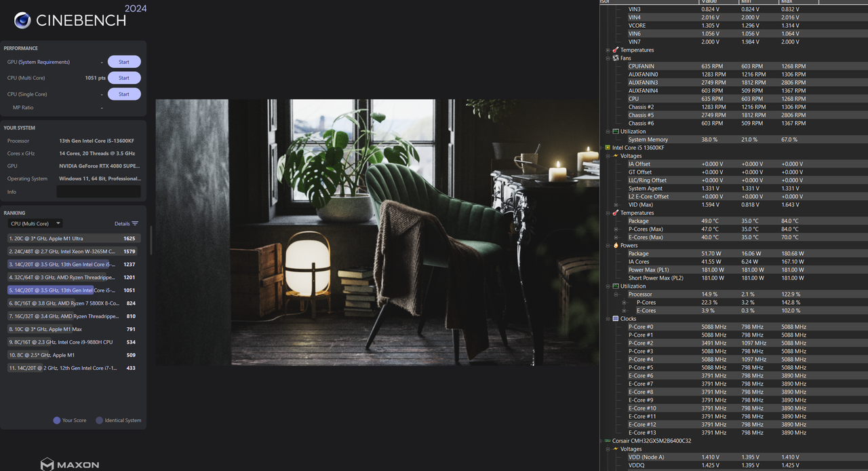Select the Intel Core i9-9880H ranking entry

coord(73,342)
